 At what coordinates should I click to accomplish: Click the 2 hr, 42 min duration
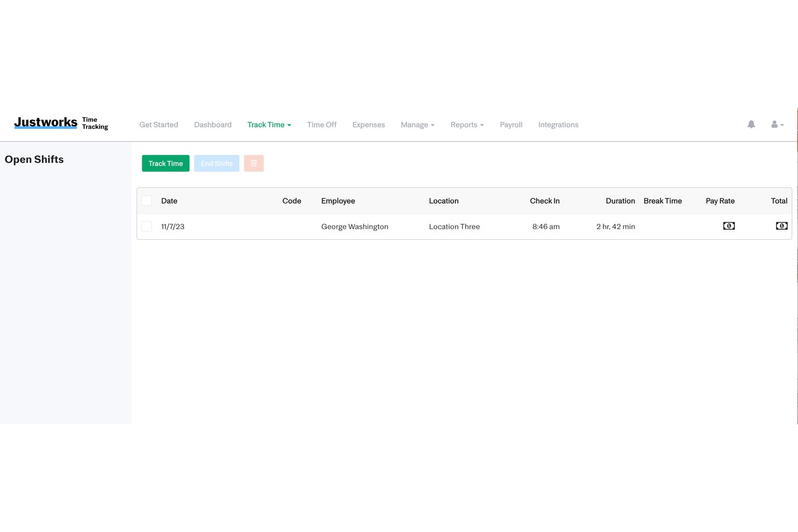point(616,226)
